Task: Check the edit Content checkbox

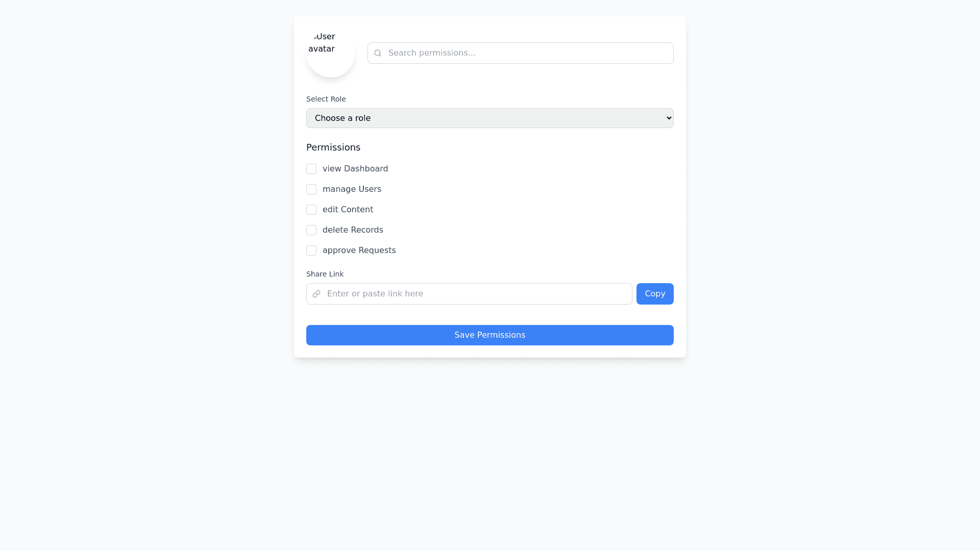Action: pos(311,210)
